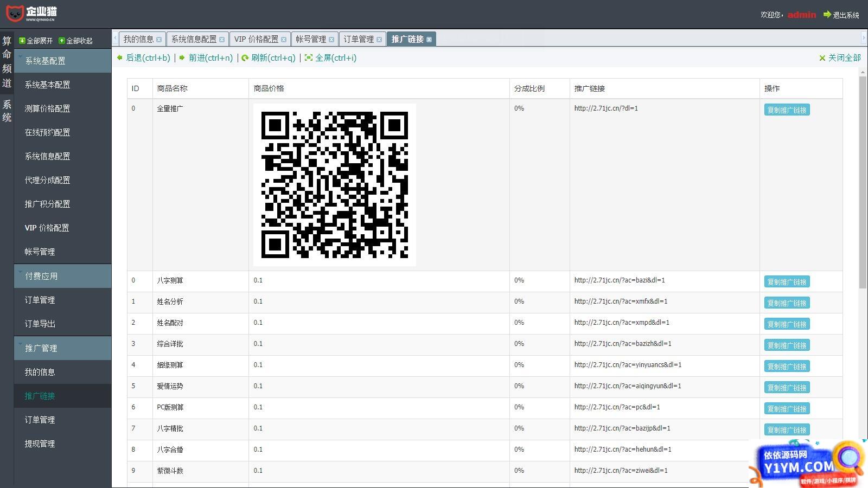Open 我的信息 in sidebar
This screenshot has height=488, width=868.
tap(62, 372)
